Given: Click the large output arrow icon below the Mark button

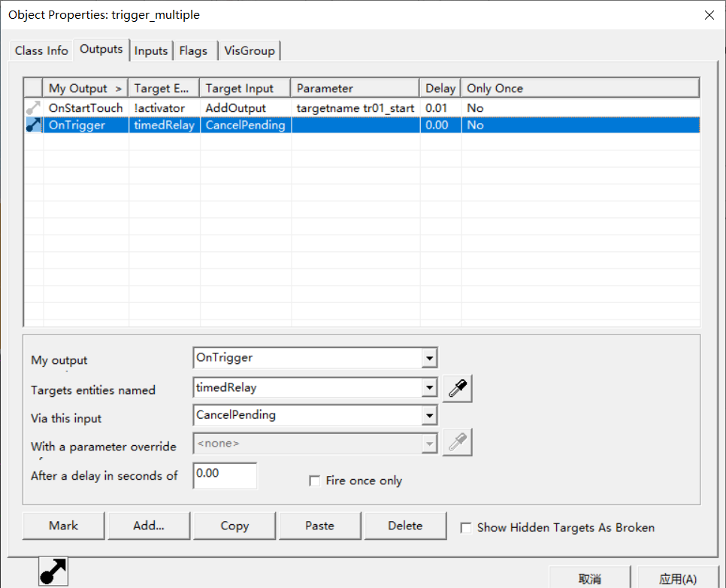Looking at the screenshot, I should point(53,571).
